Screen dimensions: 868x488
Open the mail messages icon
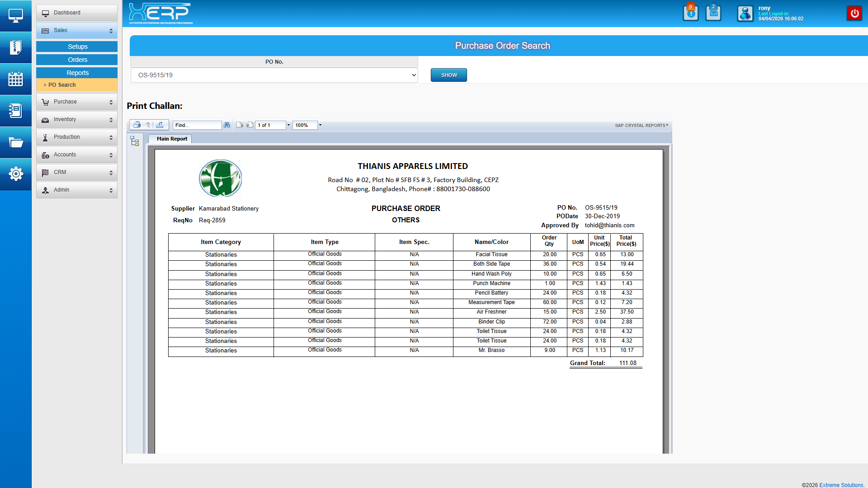pos(713,14)
